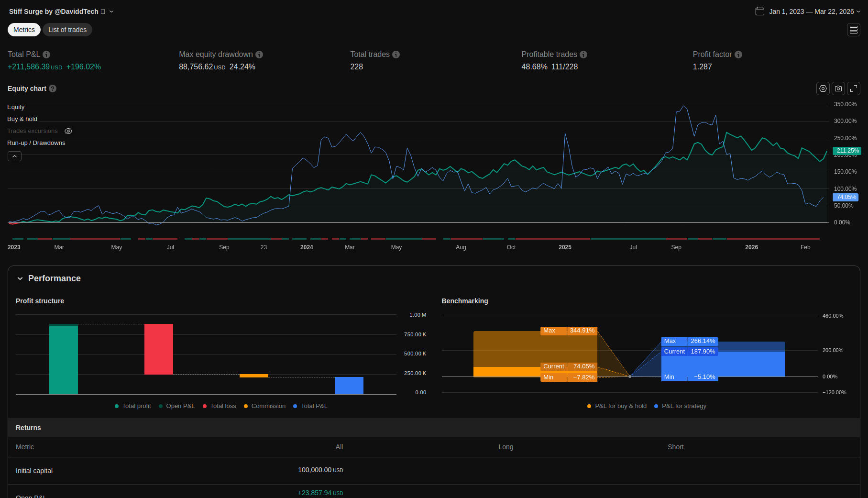Click Total profit legend item
This screenshot has width=868, height=498.
point(132,406)
